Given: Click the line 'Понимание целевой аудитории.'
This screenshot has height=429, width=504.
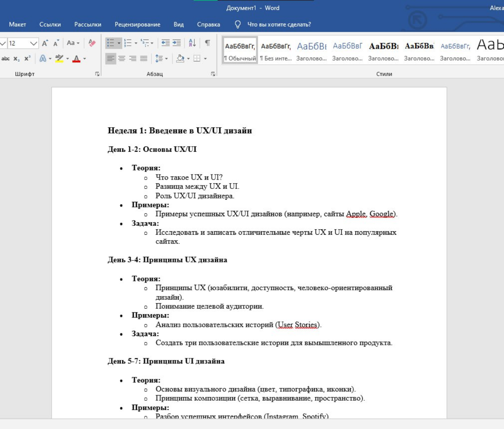Looking at the screenshot, I should [210, 306].
